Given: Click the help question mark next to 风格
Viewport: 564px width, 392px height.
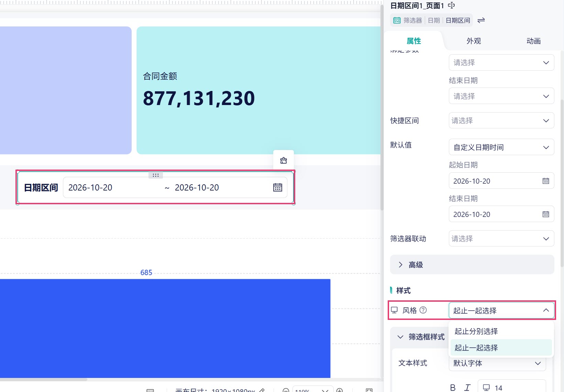Looking at the screenshot, I should [423, 310].
